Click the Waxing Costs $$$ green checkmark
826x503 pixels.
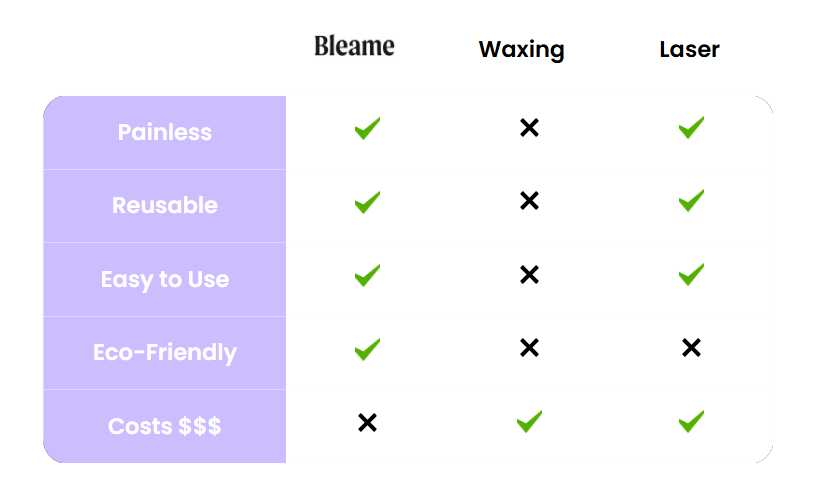529,421
